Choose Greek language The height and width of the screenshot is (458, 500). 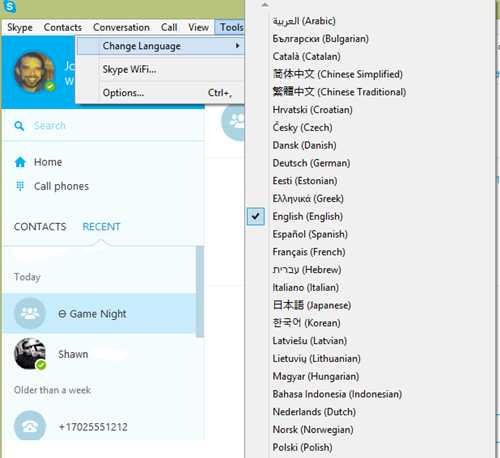click(x=308, y=199)
